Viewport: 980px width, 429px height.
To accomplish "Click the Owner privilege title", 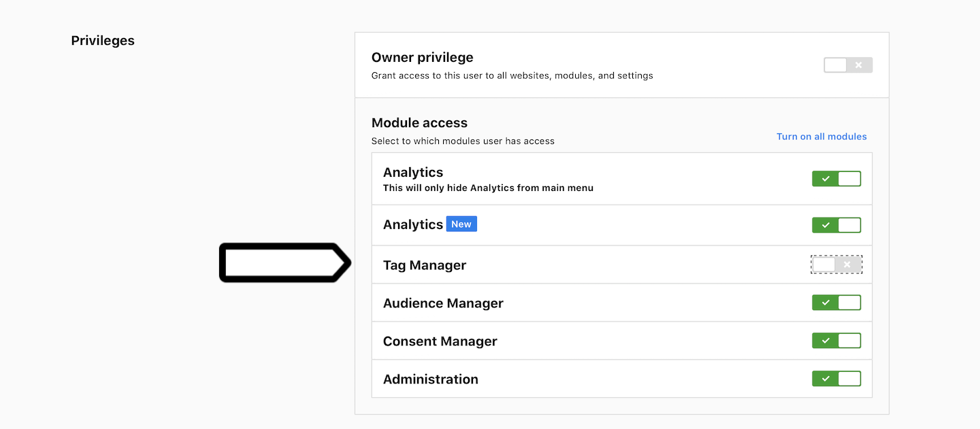I will [x=422, y=57].
